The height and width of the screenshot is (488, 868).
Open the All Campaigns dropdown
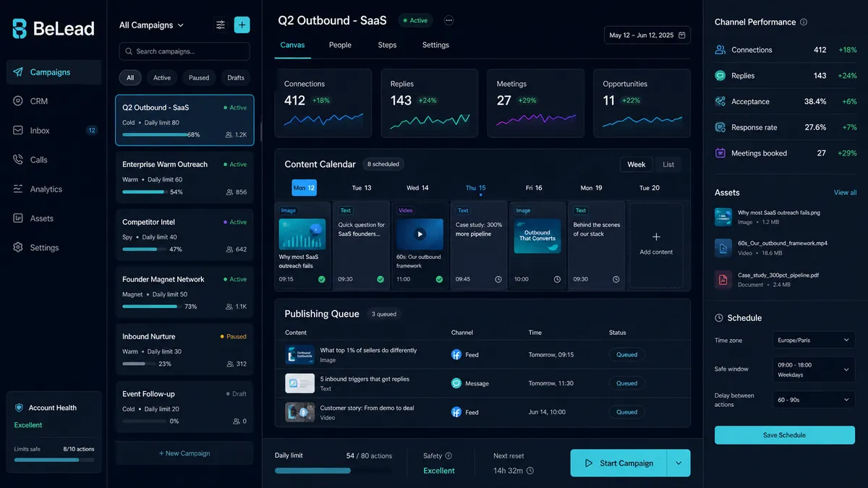(152, 25)
